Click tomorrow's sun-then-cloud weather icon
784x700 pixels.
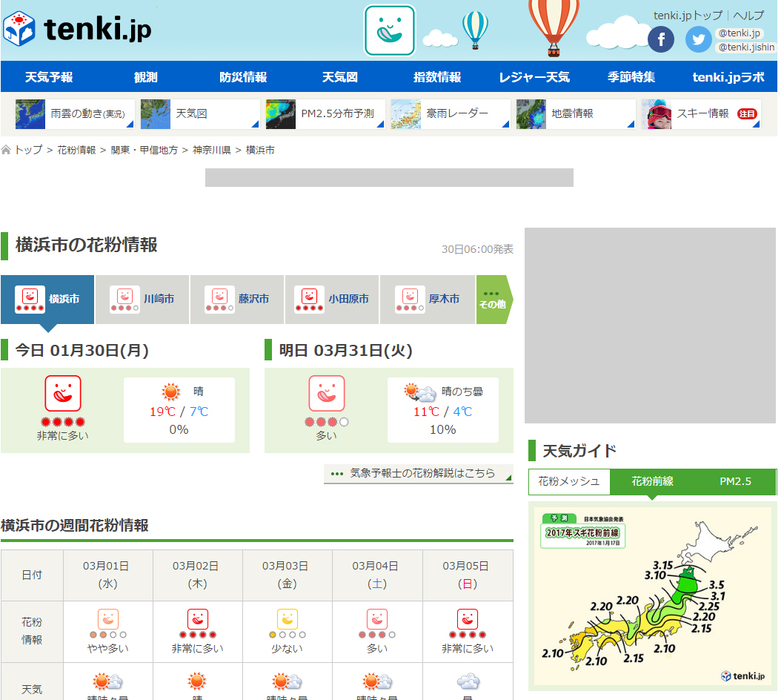click(420, 392)
